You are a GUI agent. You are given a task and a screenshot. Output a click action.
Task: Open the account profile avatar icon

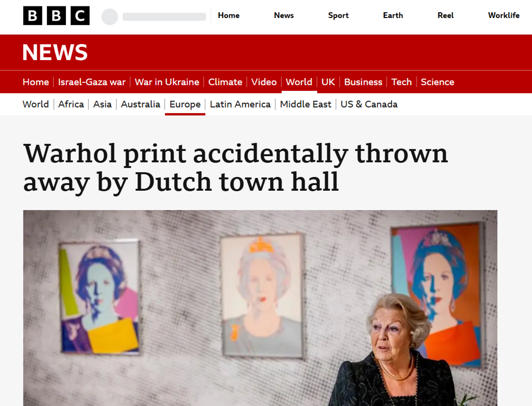[110, 16]
